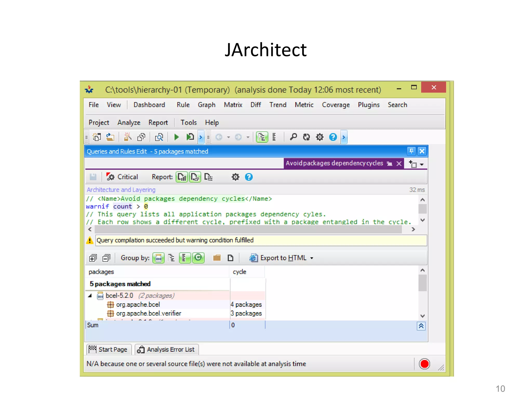Open the Dashboard menu
The image size is (532, 399).
tap(149, 105)
